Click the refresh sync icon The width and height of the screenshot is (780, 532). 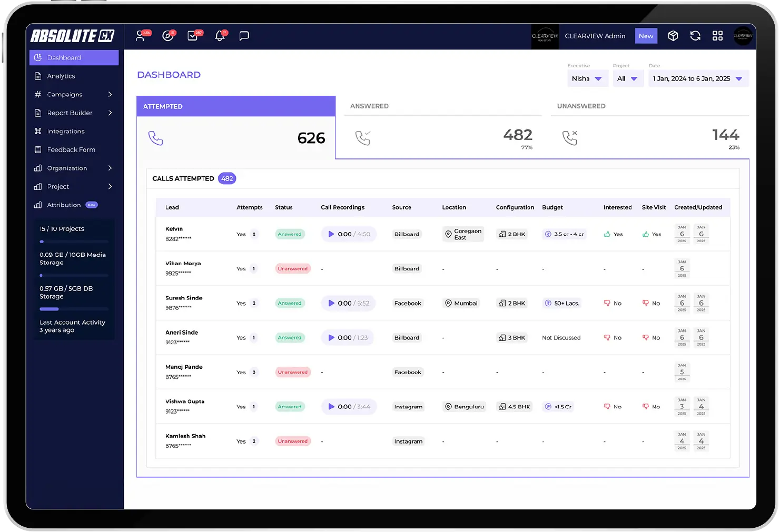pos(695,36)
